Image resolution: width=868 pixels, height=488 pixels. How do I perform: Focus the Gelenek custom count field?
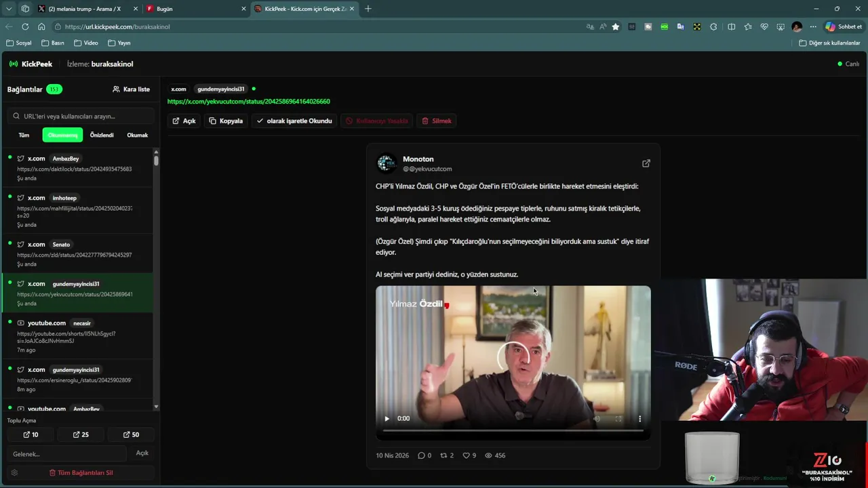coord(66,453)
